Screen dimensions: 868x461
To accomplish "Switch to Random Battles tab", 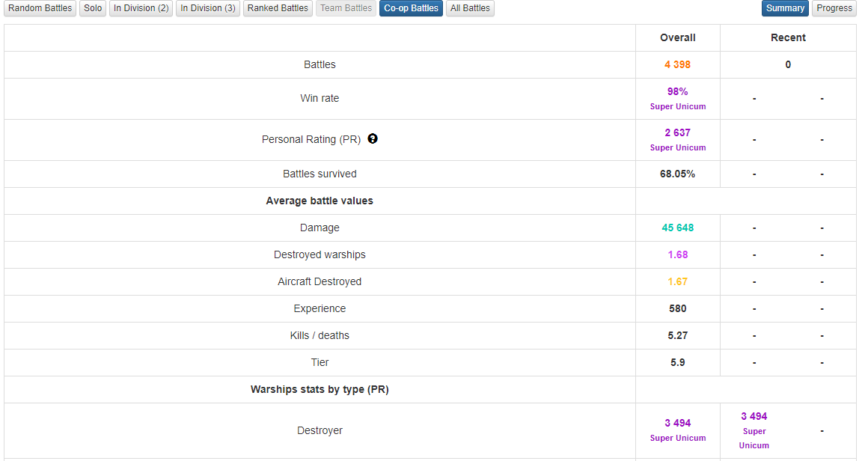I will [40, 8].
